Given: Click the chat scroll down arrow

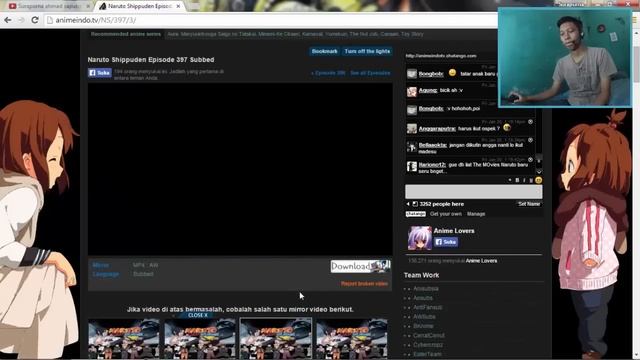Looking at the screenshot, I should (x=539, y=172).
